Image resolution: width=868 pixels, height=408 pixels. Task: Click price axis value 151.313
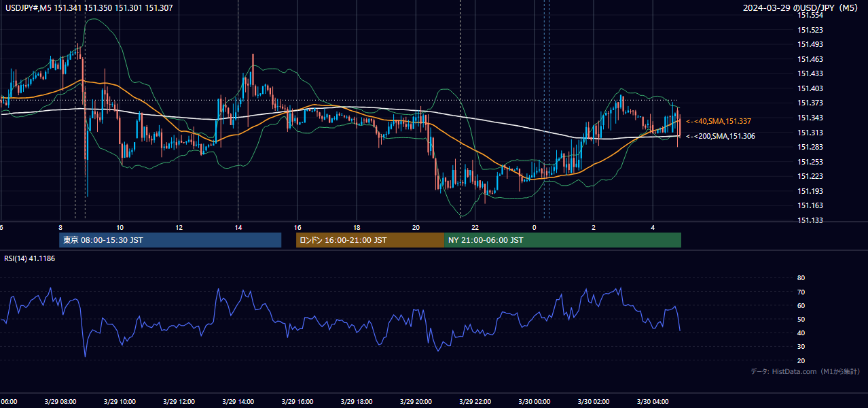pos(810,133)
